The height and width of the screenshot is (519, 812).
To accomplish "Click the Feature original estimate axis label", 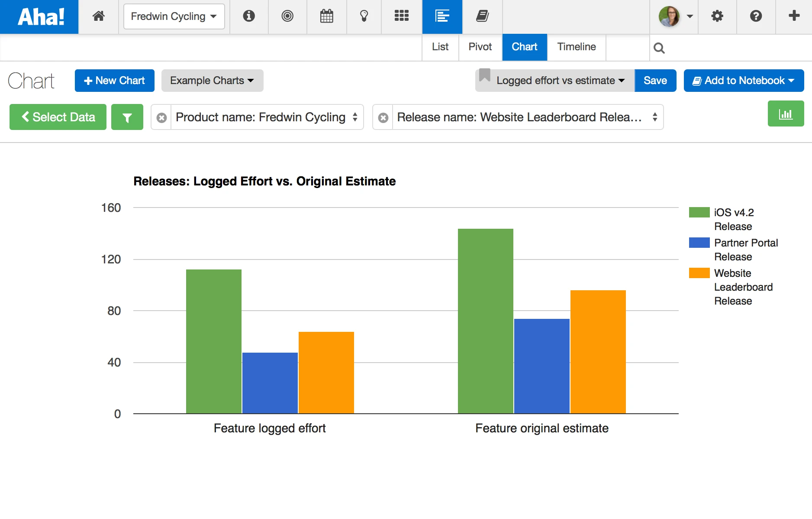I will coord(542,428).
